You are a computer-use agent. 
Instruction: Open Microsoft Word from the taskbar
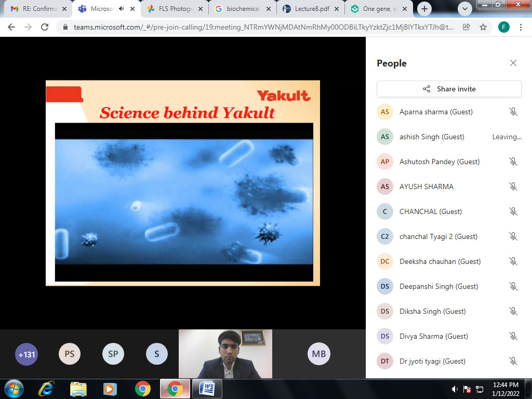(207, 389)
